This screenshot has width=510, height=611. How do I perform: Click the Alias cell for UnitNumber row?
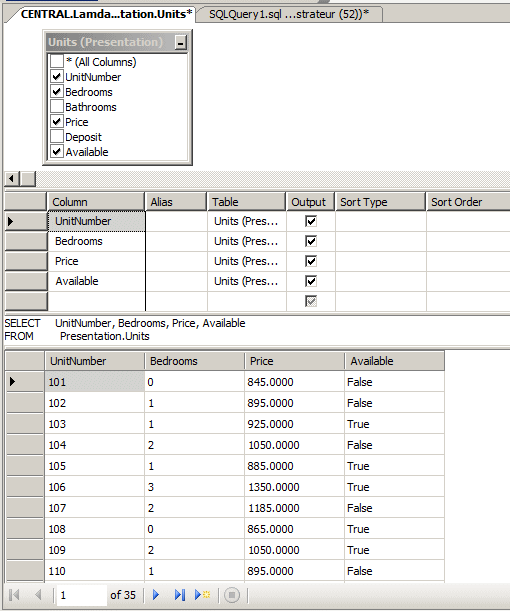click(176, 221)
